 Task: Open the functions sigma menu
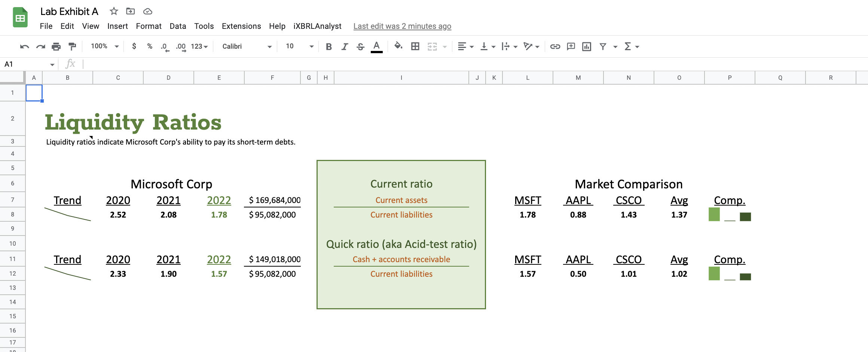pyautogui.click(x=632, y=46)
